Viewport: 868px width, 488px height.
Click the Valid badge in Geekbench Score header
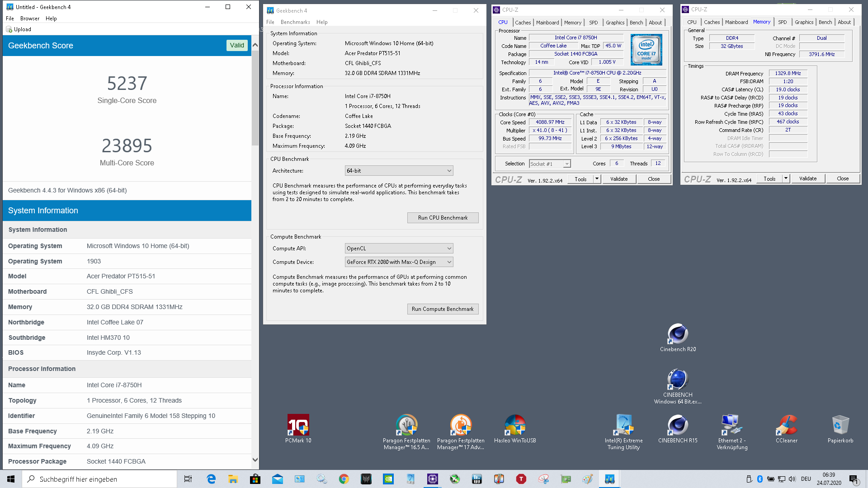[x=237, y=45]
